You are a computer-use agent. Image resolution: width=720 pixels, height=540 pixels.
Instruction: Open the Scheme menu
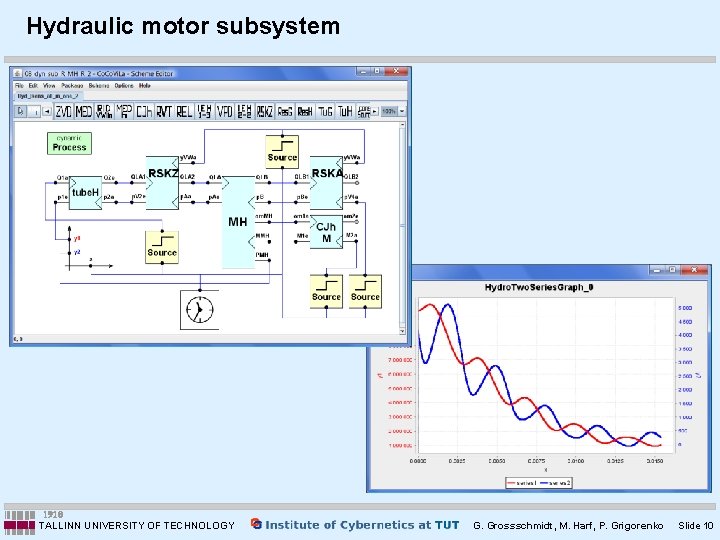(99, 86)
